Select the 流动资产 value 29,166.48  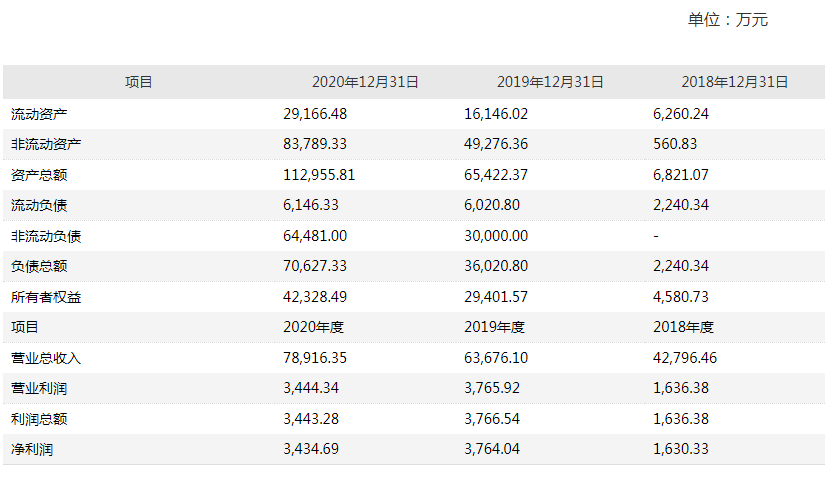(315, 114)
